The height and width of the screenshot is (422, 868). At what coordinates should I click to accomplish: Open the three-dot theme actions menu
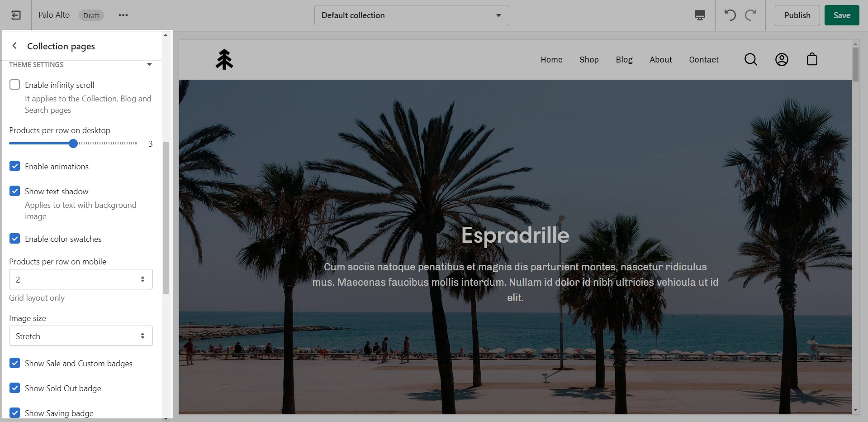pos(123,15)
